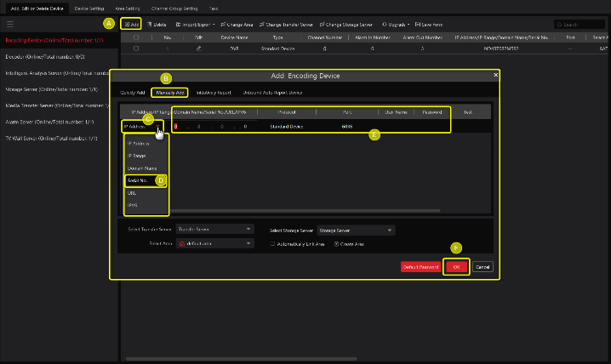
Task: Enable the Automatically Link Area checkbox
Action: pyautogui.click(x=271, y=243)
